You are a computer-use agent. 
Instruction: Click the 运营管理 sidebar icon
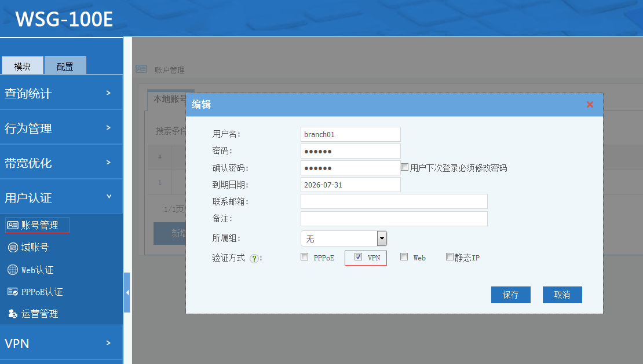pyautogui.click(x=13, y=314)
